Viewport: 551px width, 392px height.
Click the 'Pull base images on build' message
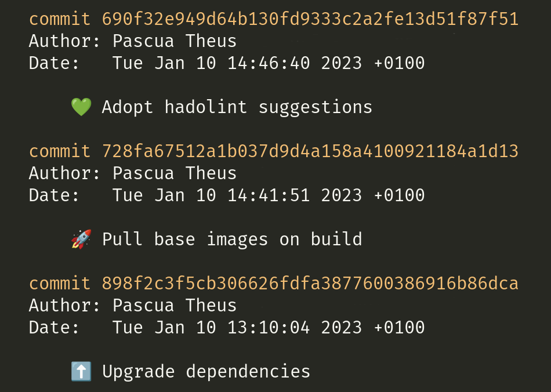coord(232,239)
